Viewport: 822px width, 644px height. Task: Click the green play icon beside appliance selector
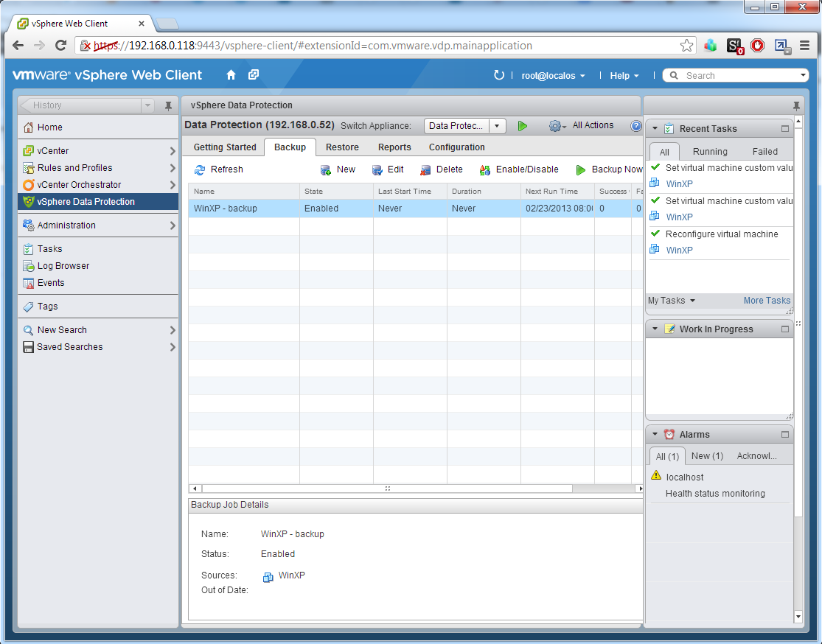[522, 126]
